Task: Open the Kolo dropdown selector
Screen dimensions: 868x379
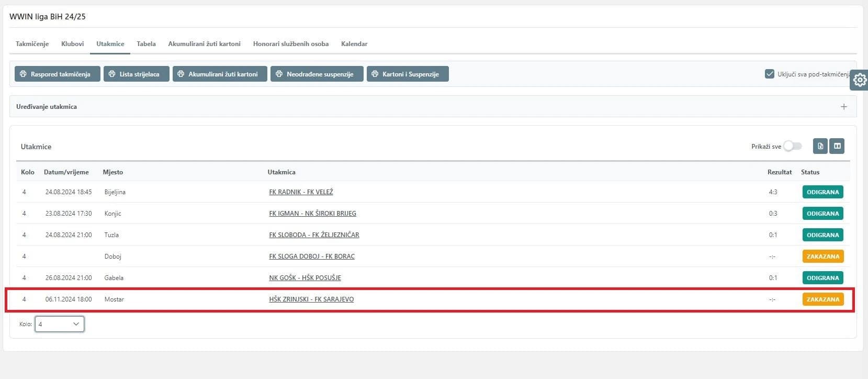Action: pos(59,324)
